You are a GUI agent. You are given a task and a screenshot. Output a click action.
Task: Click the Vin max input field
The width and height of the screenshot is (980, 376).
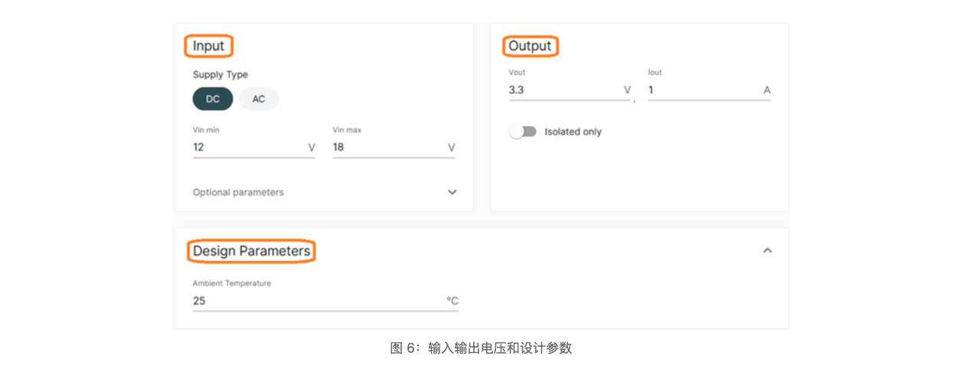pos(387,147)
